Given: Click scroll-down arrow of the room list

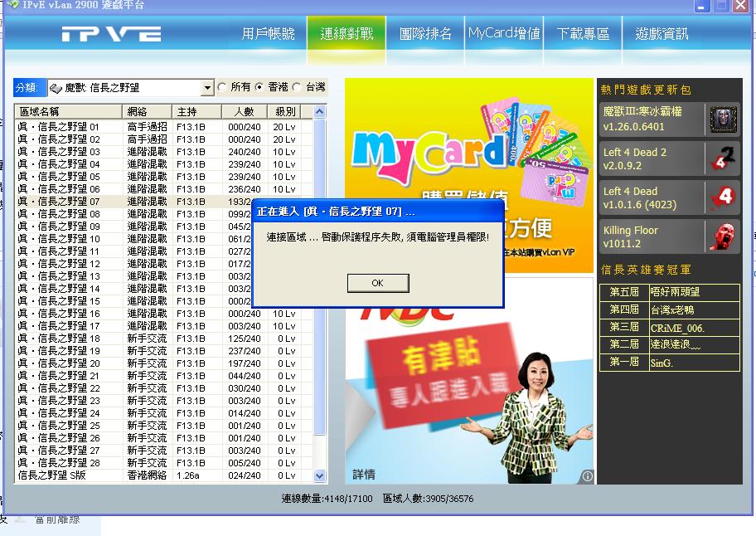Looking at the screenshot, I should pyautogui.click(x=319, y=475).
